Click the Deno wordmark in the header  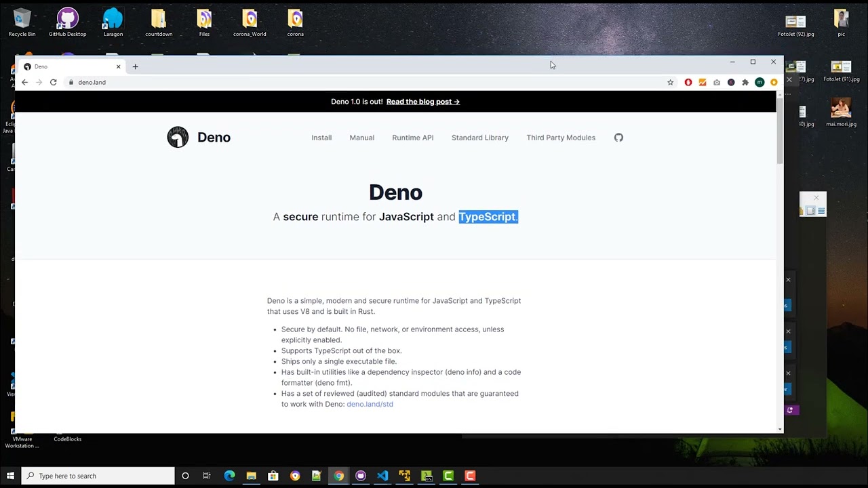[214, 138]
